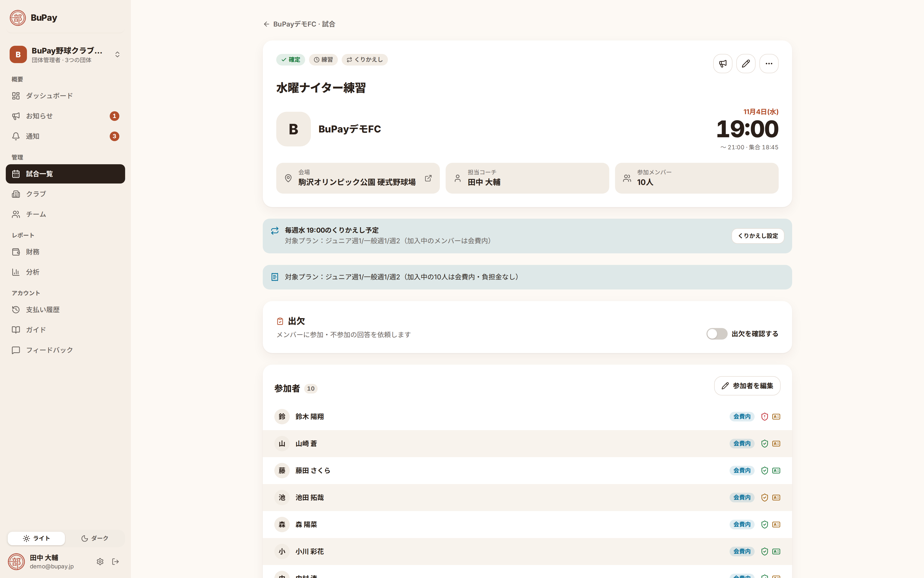The image size is (924, 578).
Task: Click 池田 拓哉 participant name
Action: coord(309,497)
